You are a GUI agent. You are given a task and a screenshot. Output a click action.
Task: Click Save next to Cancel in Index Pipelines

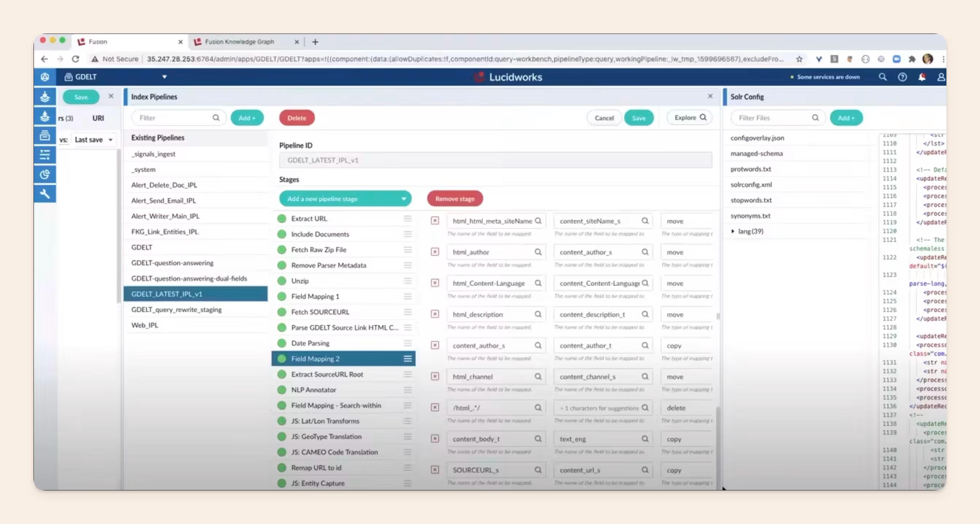pyautogui.click(x=639, y=118)
